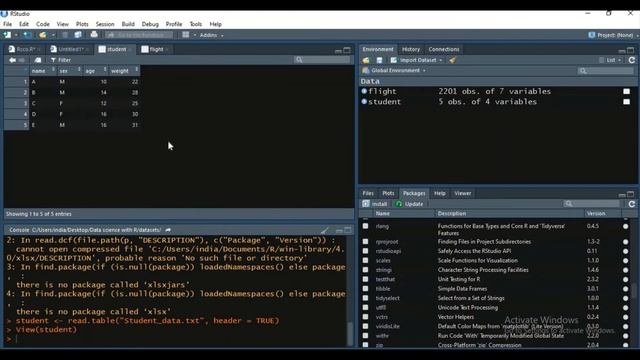
Task: Open the Tools menu
Action: [x=196, y=24]
